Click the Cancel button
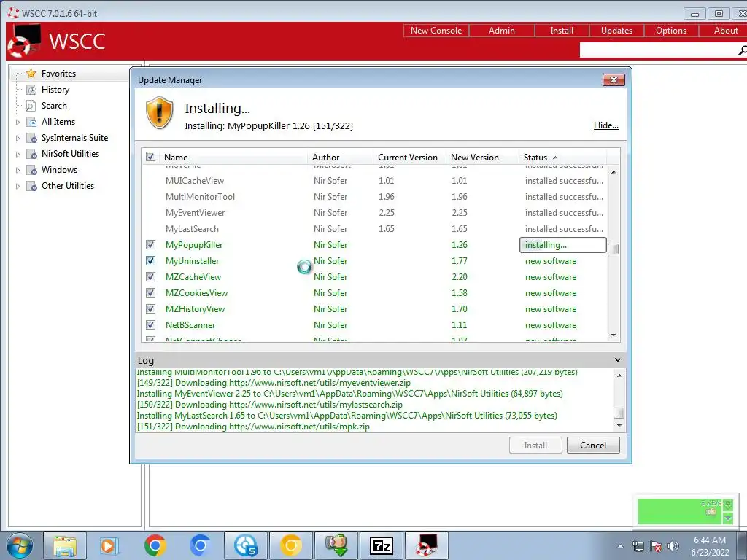The image size is (747, 560). point(593,446)
